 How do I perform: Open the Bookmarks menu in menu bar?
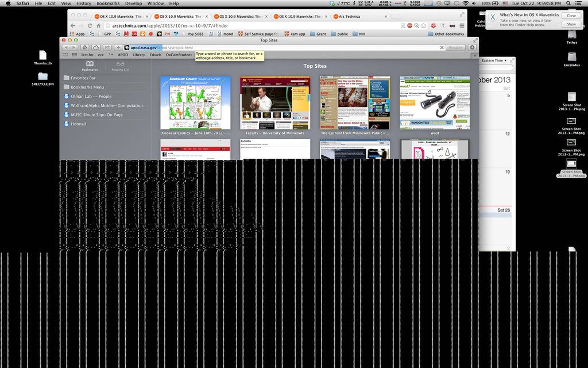pyautogui.click(x=108, y=3)
